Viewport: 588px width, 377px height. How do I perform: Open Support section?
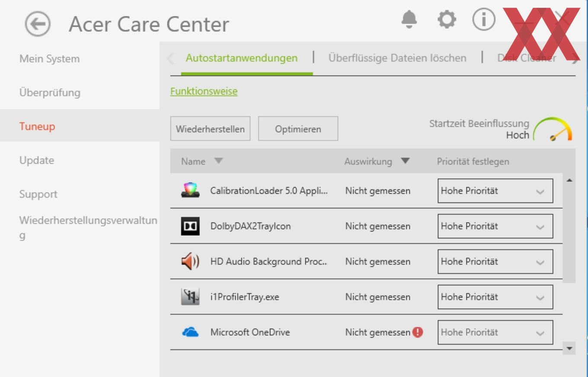click(x=38, y=194)
